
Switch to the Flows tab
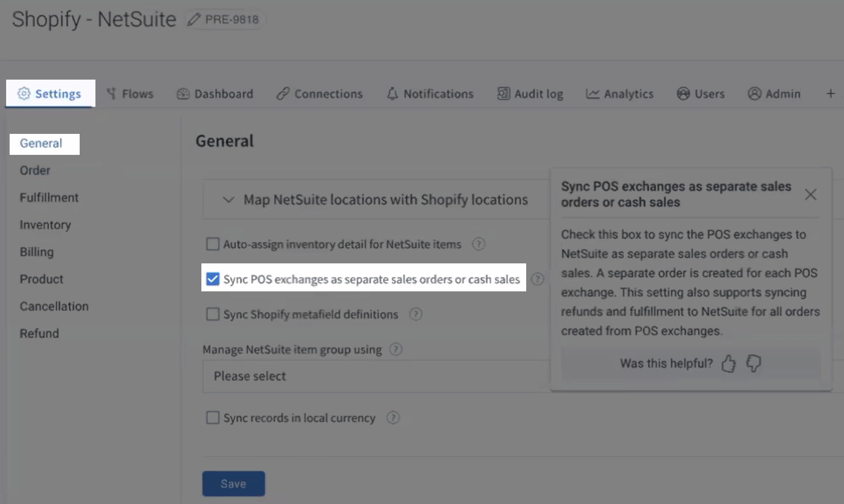click(130, 94)
